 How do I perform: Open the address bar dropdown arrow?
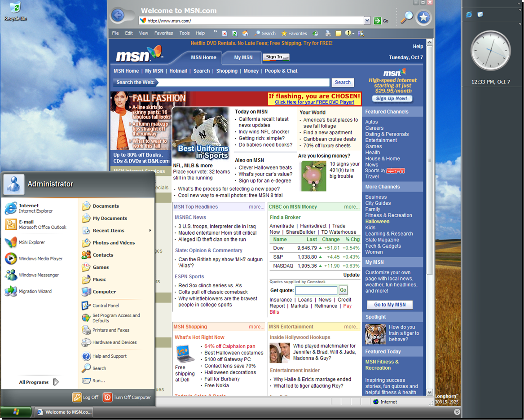click(367, 21)
